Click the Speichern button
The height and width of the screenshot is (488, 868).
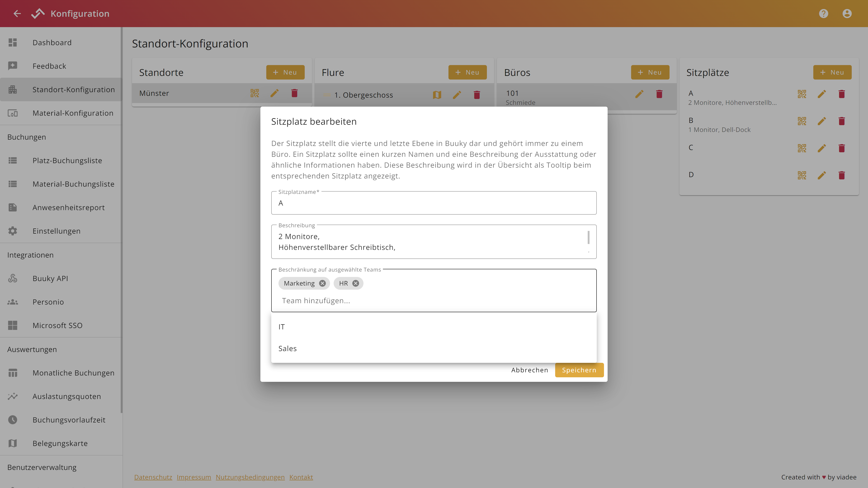[x=579, y=370]
